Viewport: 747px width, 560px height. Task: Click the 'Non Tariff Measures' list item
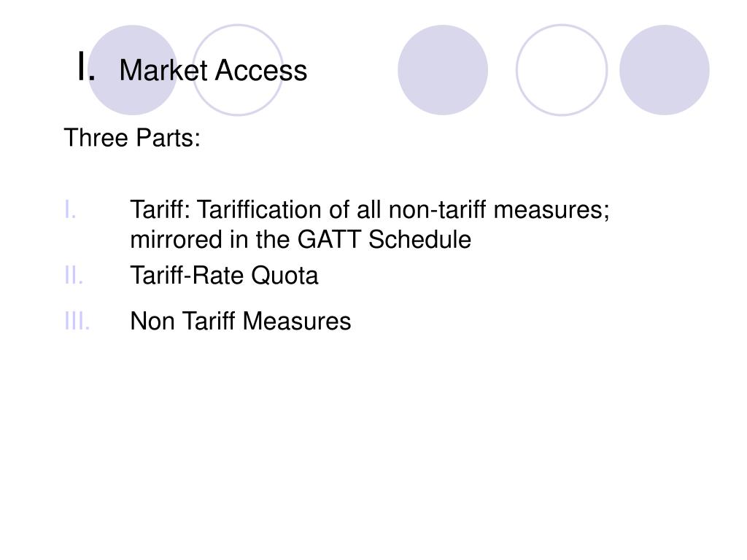pos(241,321)
